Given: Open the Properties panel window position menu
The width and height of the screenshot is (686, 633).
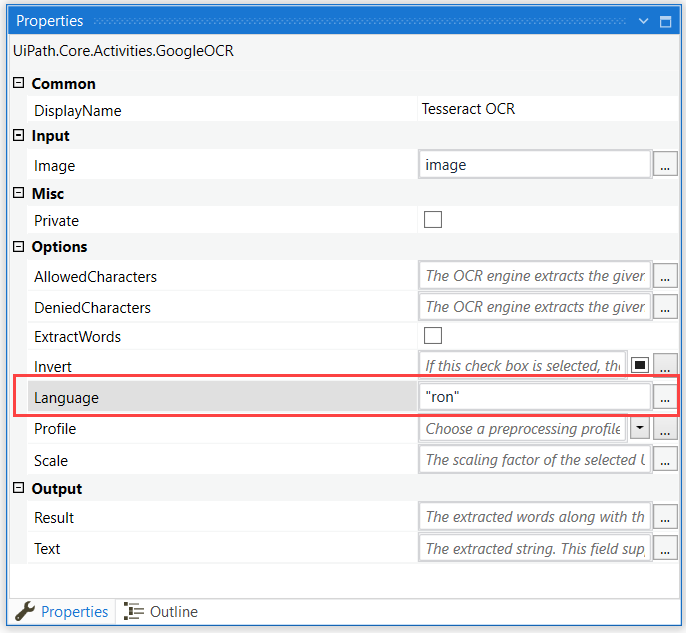Looking at the screenshot, I should 644,21.
